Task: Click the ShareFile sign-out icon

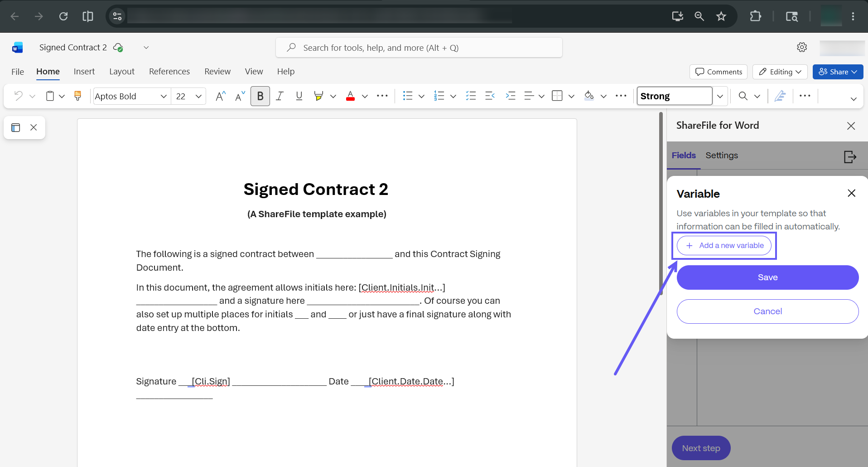Action: click(850, 157)
